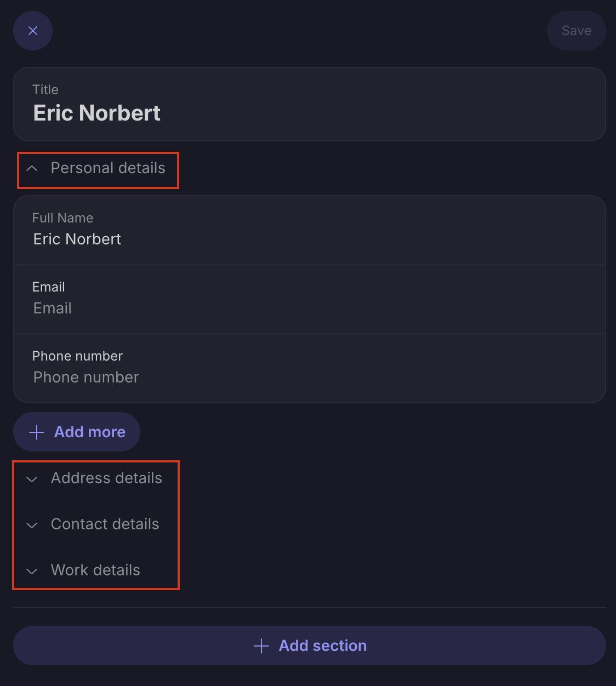Collapse Personal details using its chevron arrow
Screen dimensions: 616x686
coord(32,168)
